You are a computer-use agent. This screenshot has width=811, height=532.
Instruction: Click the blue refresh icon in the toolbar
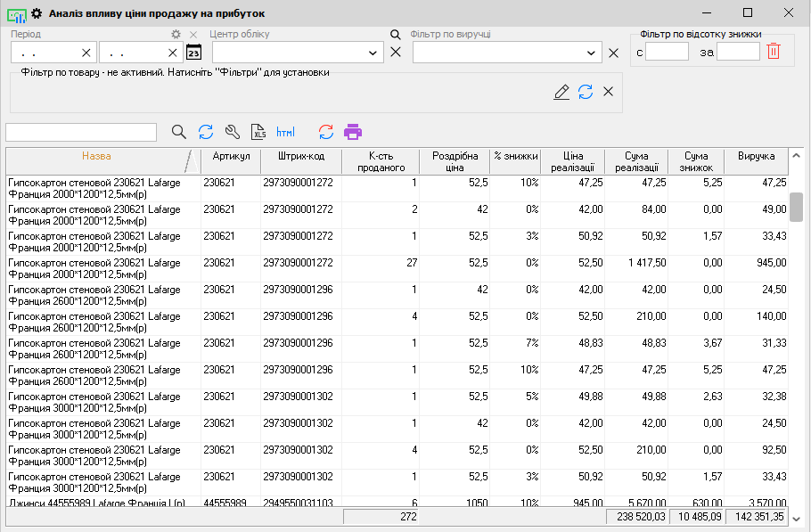pyautogui.click(x=206, y=132)
